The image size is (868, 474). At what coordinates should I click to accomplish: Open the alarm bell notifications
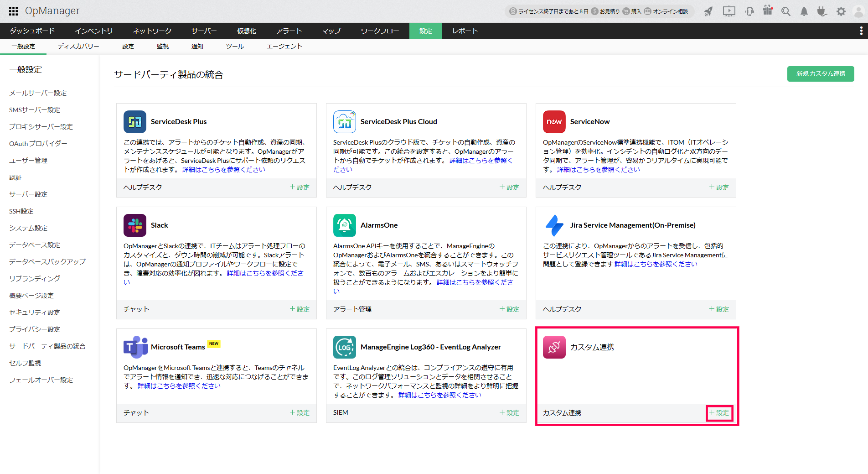(x=804, y=11)
